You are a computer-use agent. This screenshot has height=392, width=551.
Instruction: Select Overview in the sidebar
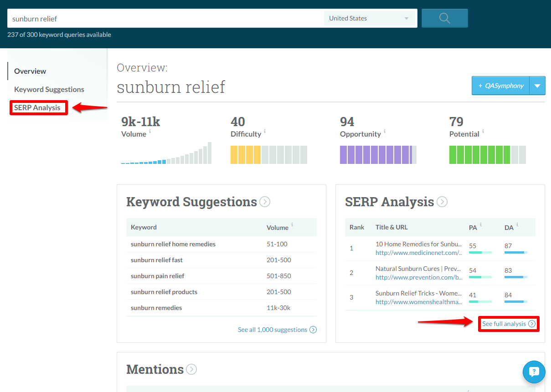coord(30,71)
